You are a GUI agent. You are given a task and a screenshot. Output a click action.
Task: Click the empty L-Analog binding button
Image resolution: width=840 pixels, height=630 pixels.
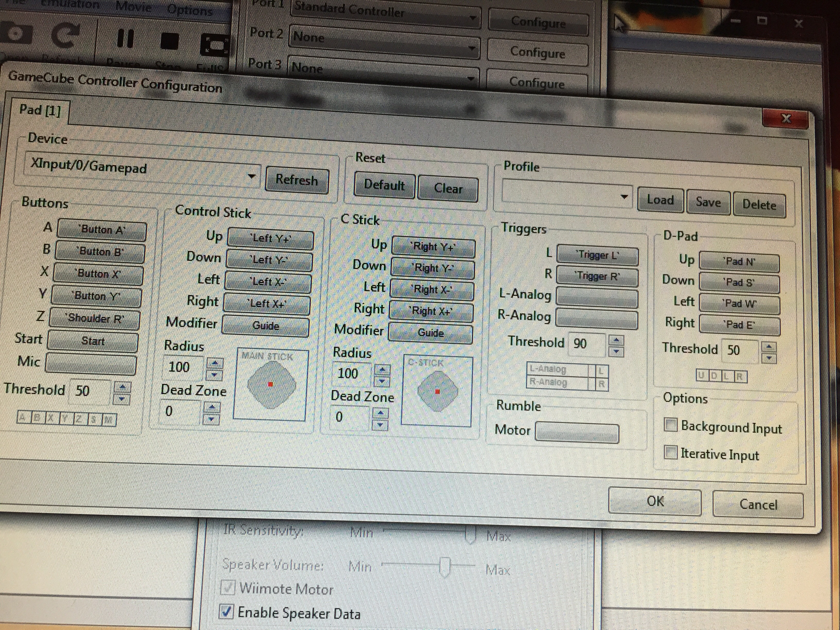(x=597, y=297)
